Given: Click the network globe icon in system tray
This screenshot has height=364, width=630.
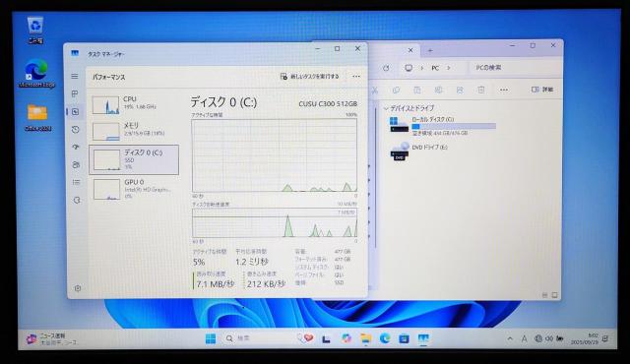Looking at the screenshot, I should click(538, 338).
